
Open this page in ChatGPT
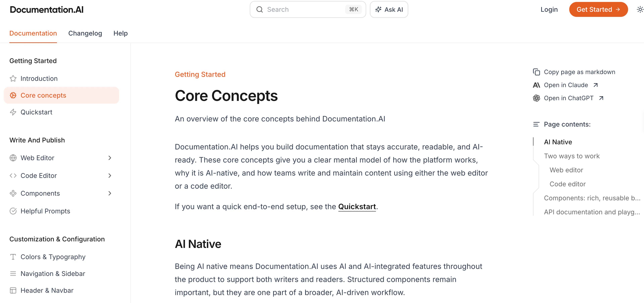[568, 98]
